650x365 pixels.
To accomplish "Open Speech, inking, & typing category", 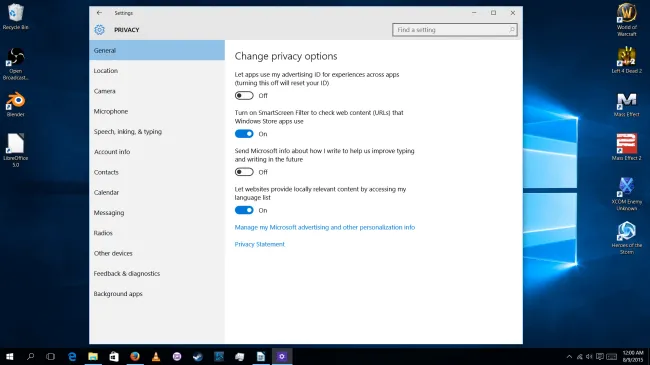I will tap(157, 131).
